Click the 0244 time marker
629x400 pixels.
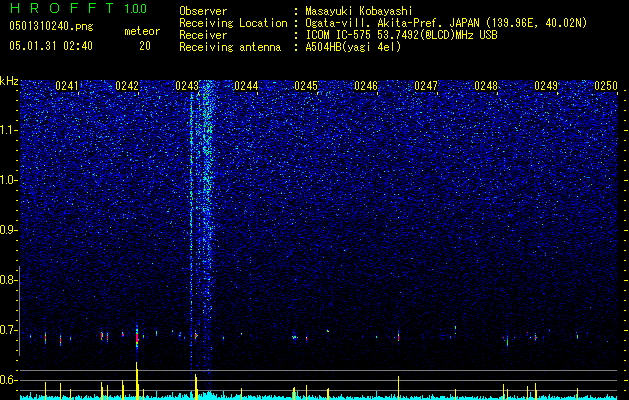[x=246, y=86]
